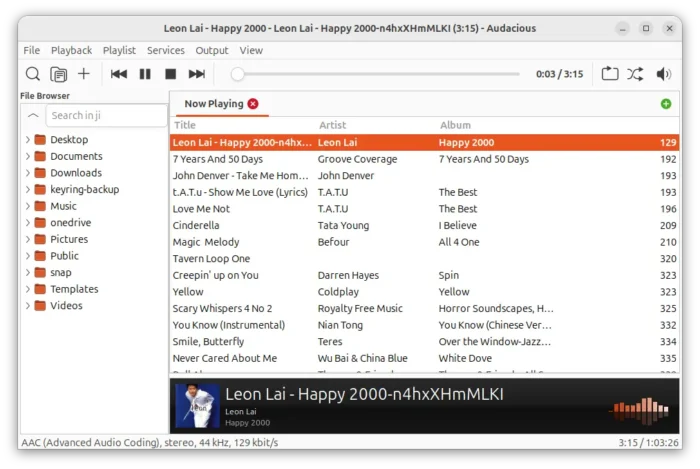Select t.A.T.u - Show Me Love track
Screen dimensions: 700x469
tap(425, 192)
